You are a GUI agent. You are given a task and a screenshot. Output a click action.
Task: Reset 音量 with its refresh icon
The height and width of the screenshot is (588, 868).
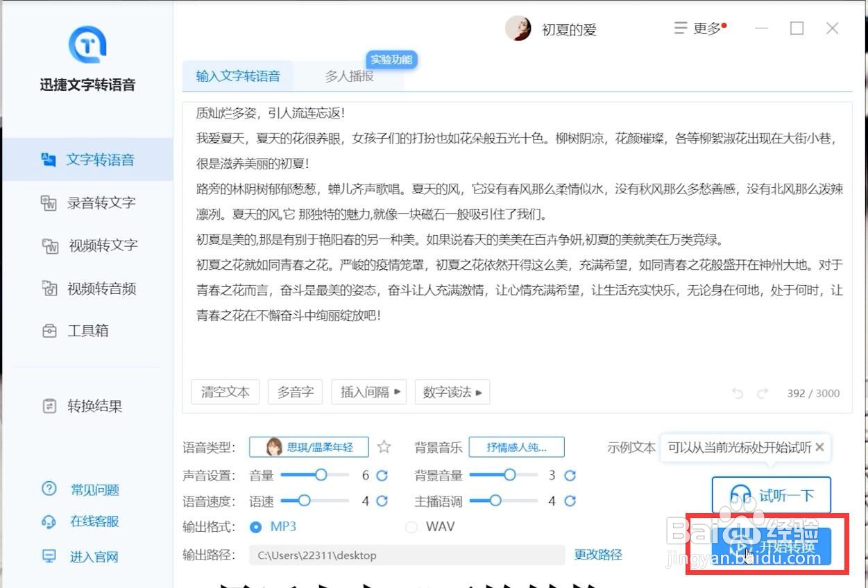[x=382, y=476]
